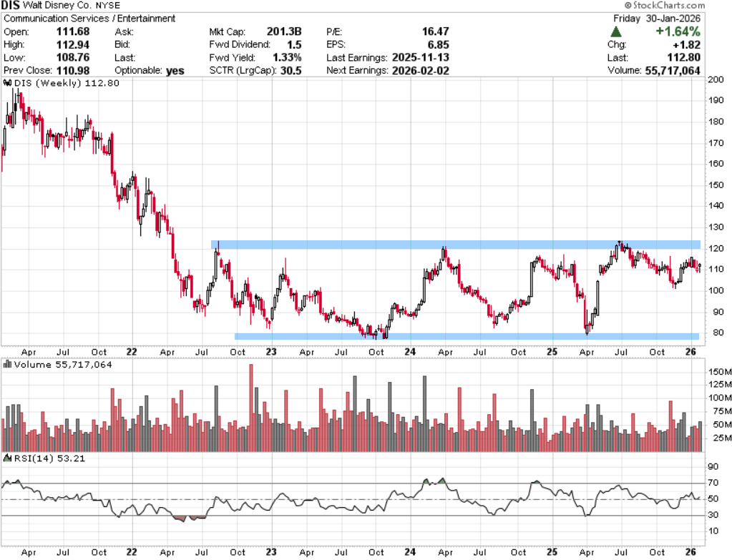Image resolution: width=732 pixels, height=560 pixels.
Task: Click the Fwd Yield value 1.33%
Action: pyautogui.click(x=287, y=57)
